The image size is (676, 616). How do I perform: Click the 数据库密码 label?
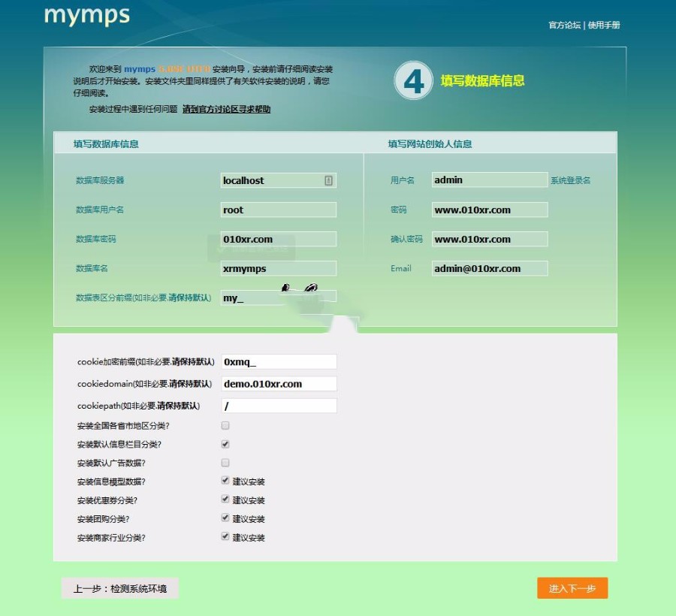point(95,239)
